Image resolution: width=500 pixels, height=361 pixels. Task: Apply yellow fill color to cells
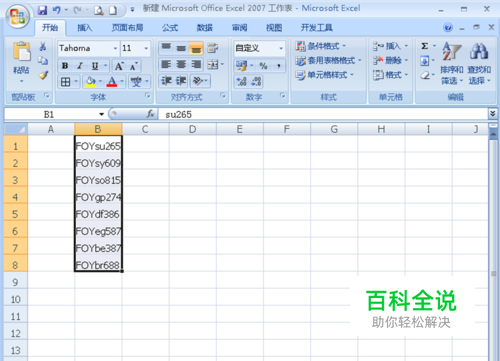tap(90, 81)
